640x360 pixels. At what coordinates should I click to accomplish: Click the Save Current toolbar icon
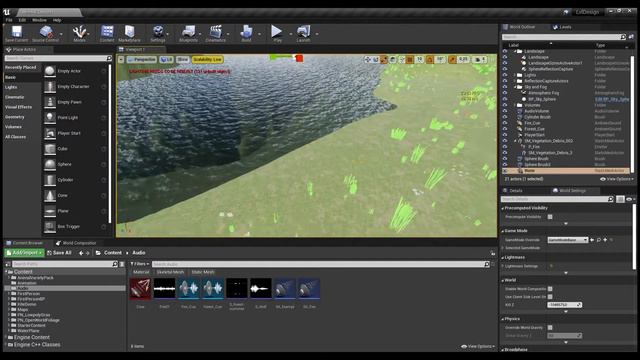pyautogui.click(x=16, y=32)
